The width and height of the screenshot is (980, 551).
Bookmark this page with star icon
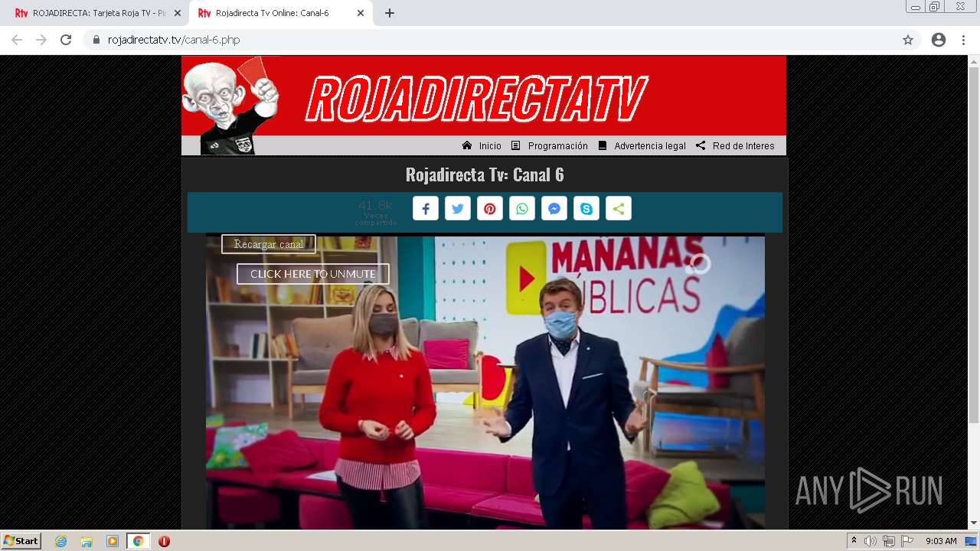tap(908, 40)
